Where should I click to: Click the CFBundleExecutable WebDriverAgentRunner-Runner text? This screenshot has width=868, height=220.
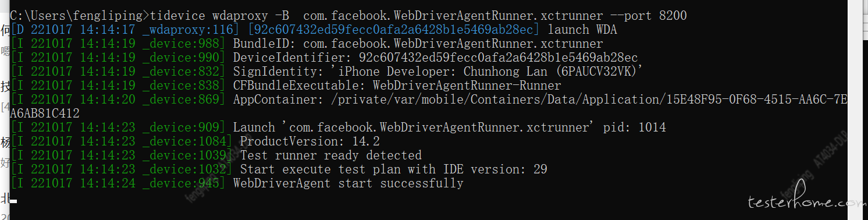pos(467,86)
